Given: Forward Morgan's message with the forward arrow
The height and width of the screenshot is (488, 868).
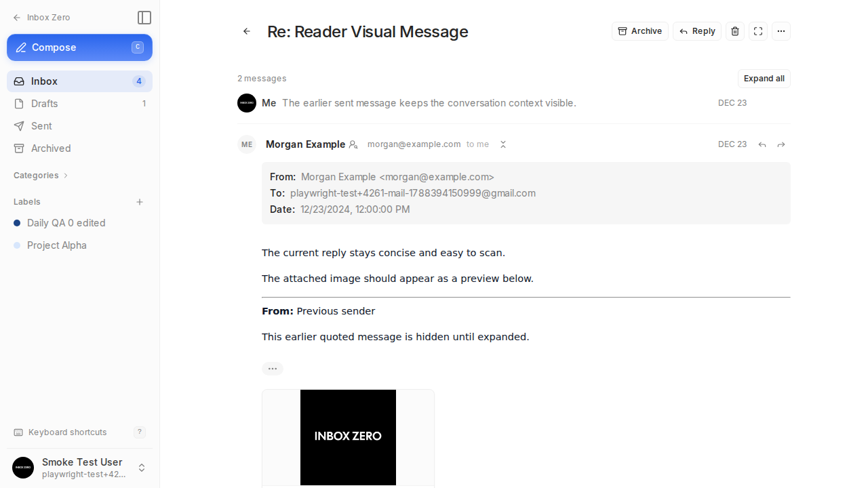Looking at the screenshot, I should pos(781,144).
